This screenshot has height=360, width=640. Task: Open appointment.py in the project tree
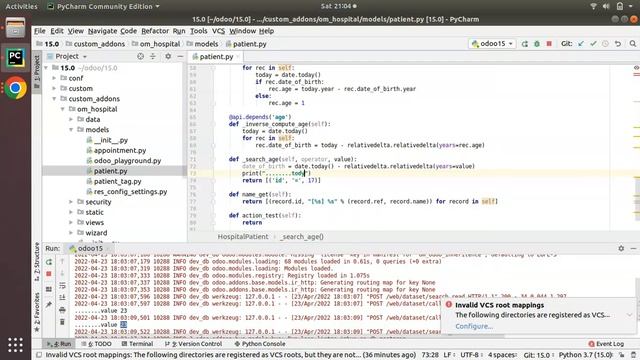pyautogui.click(x=120, y=150)
